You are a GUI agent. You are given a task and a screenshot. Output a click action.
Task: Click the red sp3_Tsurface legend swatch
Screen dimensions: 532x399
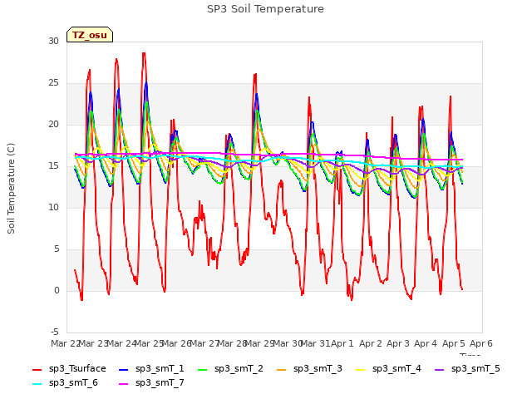pyautogui.click(x=37, y=369)
